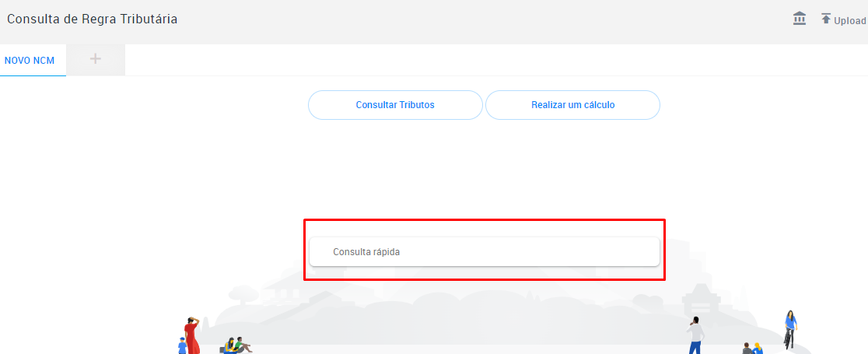The width and height of the screenshot is (868, 354).
Task: Click the upload arrow icon
Action: [826, 18]
